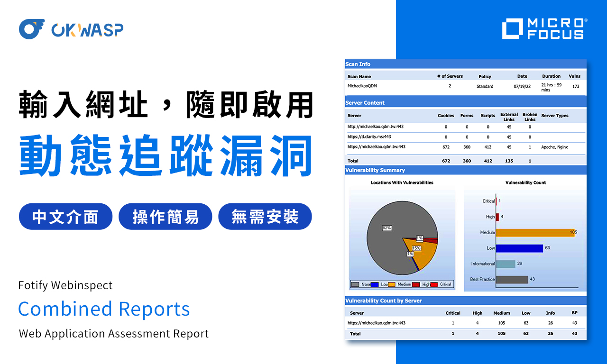Select the Vulnerability Summary section header
This screenshot has width=607, height=364.
coord(375,170)
